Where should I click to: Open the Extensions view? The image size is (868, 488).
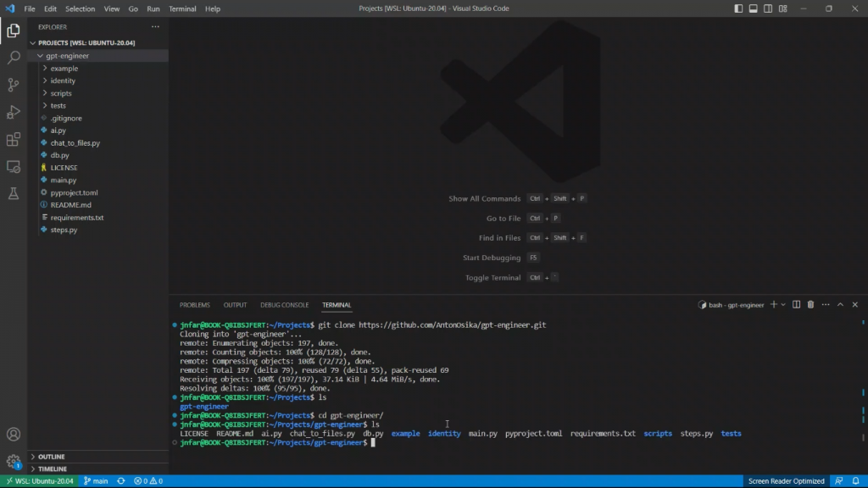point(14,139)
